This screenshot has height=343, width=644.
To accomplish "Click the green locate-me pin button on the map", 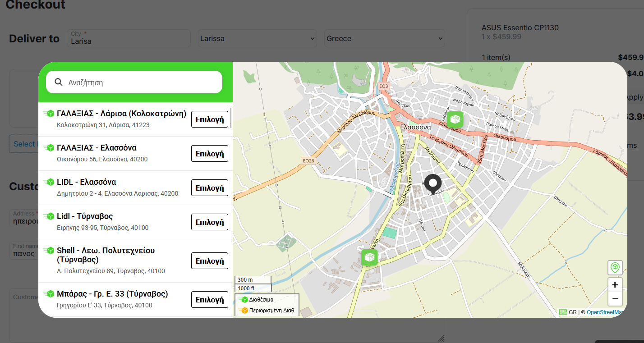I will tap(615, 267).
